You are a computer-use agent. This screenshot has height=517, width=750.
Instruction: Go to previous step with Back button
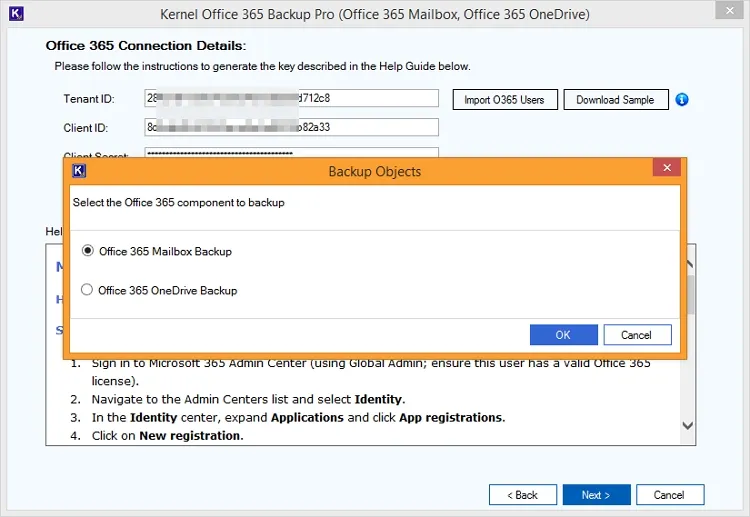pos(523,495)
